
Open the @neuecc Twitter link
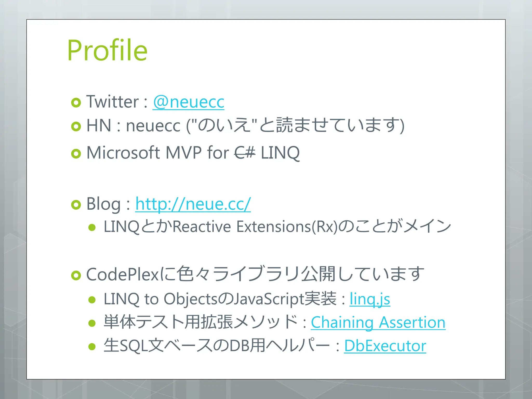[188, 102]
